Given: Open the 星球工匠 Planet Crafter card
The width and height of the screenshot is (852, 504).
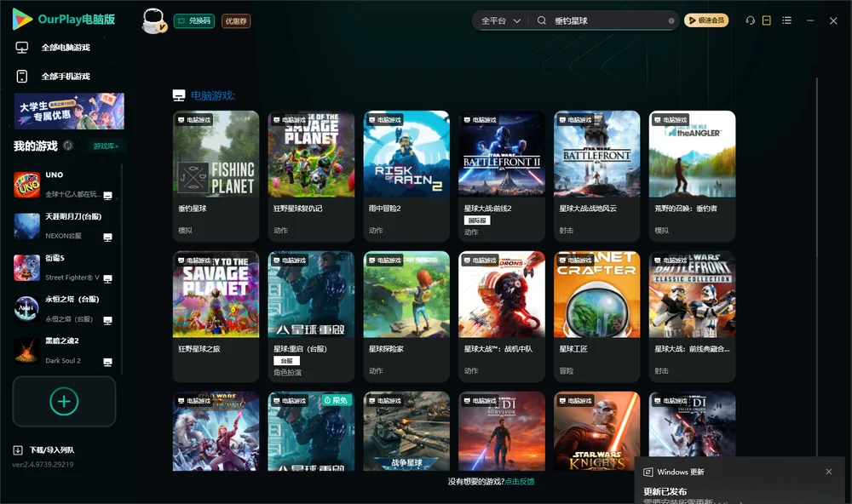Looking at the screenshot, I should coord(596,317).
